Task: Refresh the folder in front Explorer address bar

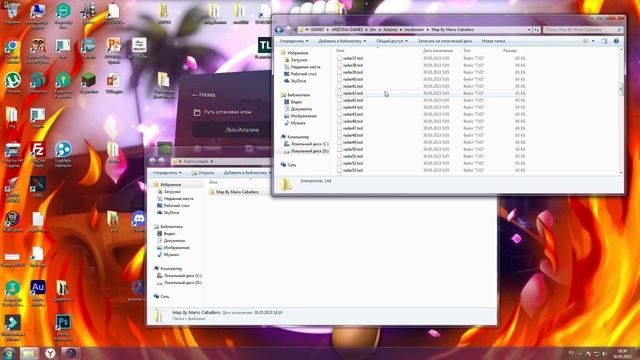Action: point(537,30)
